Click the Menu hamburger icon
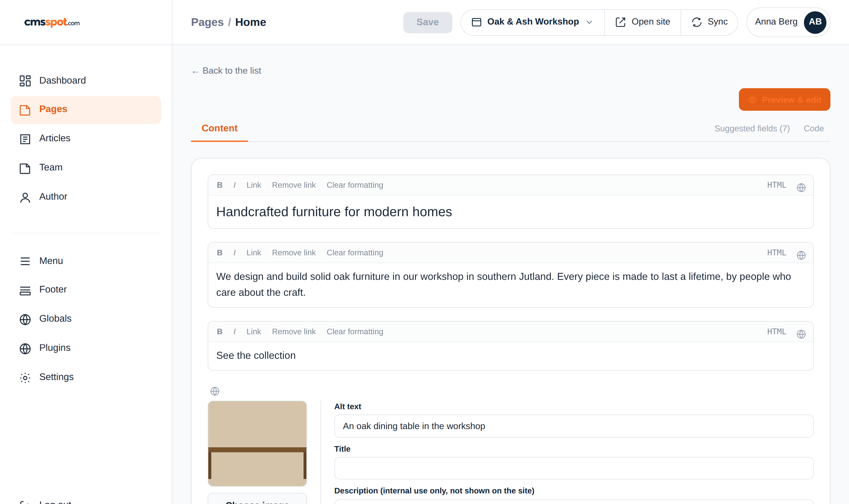The height and width of the screenshot is (504, 849). pos(25,261)
